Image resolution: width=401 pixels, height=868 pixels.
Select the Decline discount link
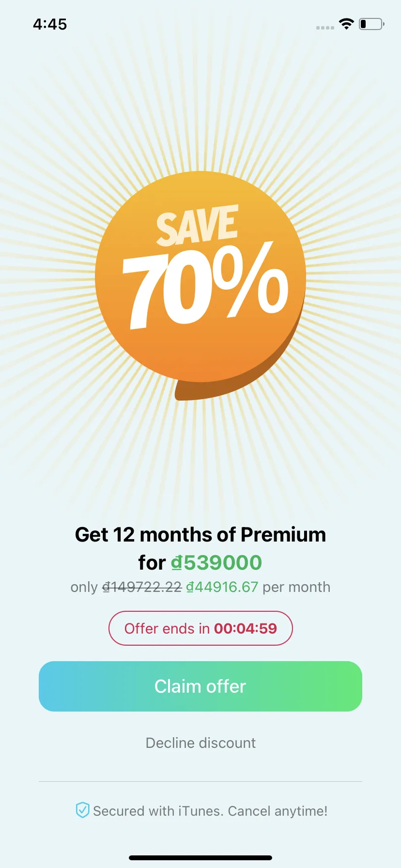(x=200, y=743)
